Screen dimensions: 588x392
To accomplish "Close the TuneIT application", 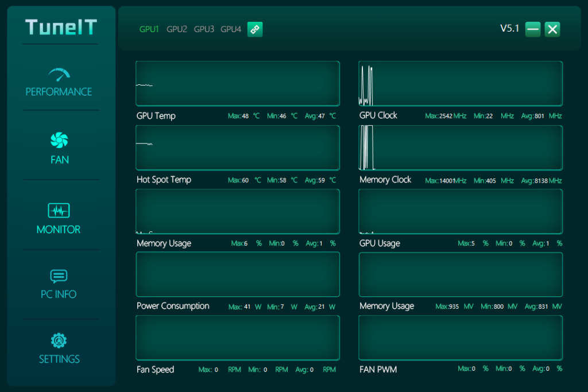I will pyautogui.click(x=552, y=29).
